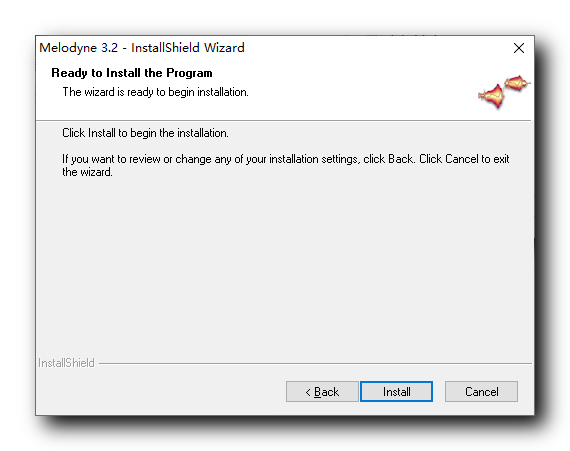Click the 'Click Install to begin' instruction text

(145, 133)
